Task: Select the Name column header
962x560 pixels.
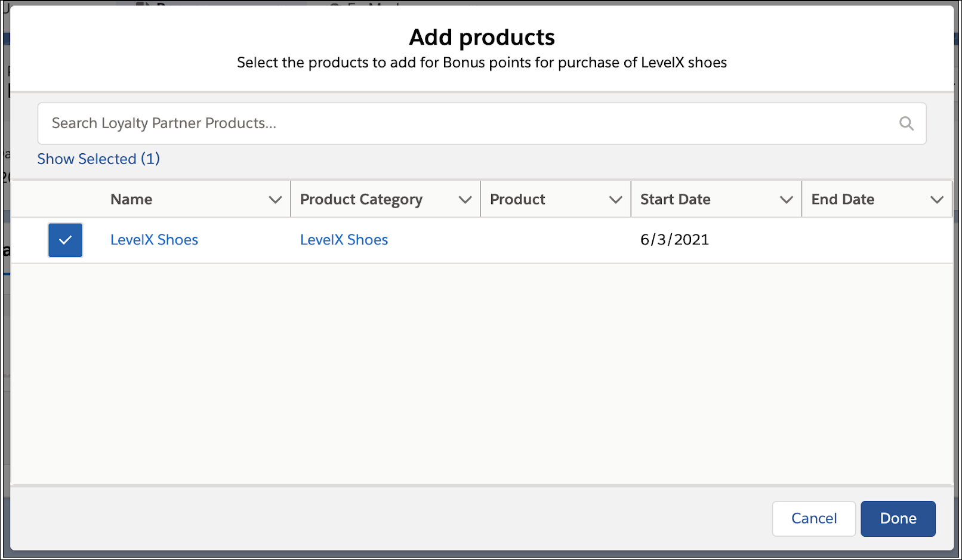Action: 131,199
